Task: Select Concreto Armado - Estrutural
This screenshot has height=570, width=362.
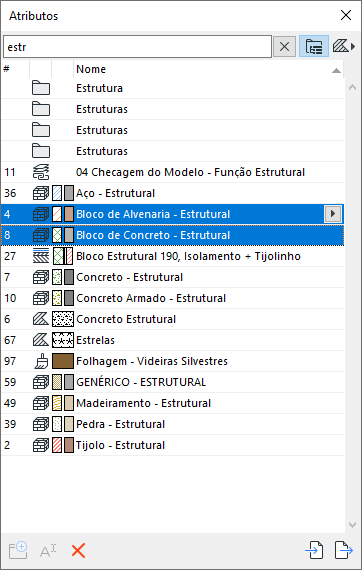Action: pos(173,298)
